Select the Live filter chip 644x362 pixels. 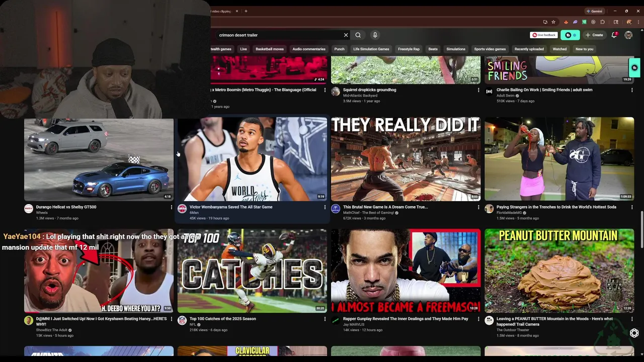(244, 49)
